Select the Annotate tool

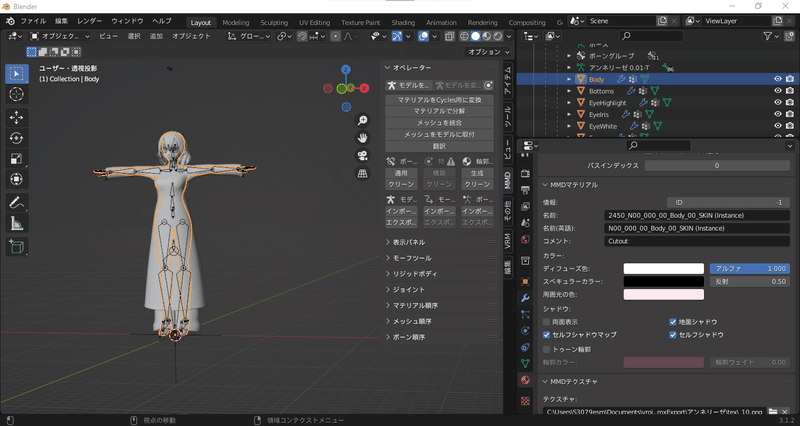(16, 203)
